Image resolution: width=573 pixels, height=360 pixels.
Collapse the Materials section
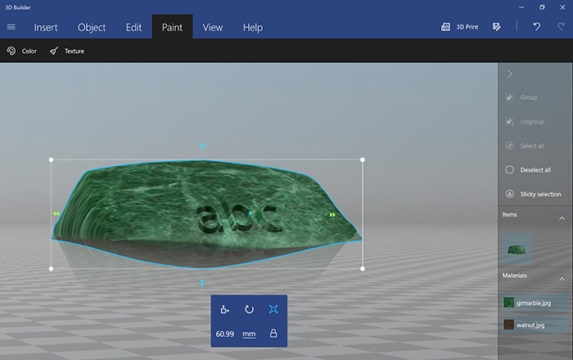[562, 279]
